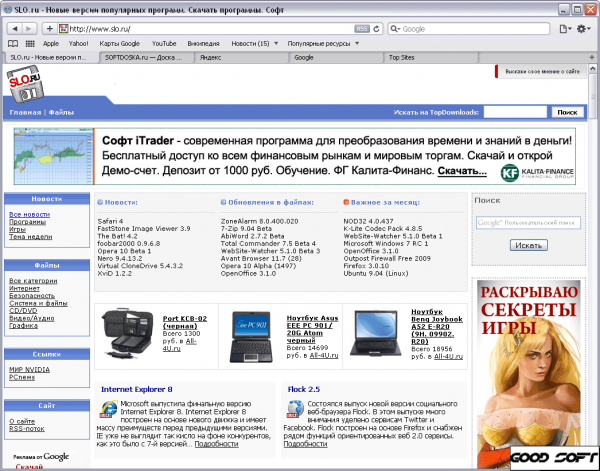
Task: Open the Википедия bookmark
Action: coord(203,44)
